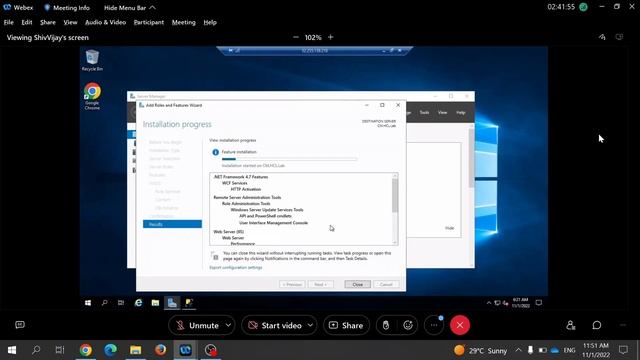Open Chrome from local taskbar

tap(85, 350)
